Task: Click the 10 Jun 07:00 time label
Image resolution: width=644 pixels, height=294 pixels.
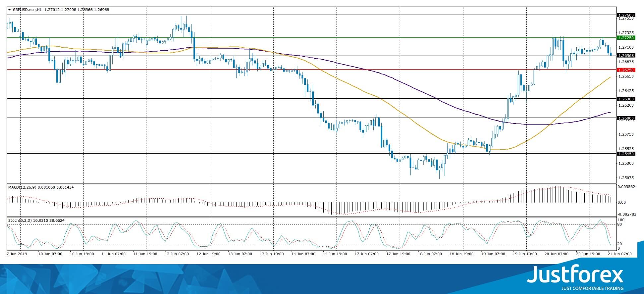Action: pos(50,254)
